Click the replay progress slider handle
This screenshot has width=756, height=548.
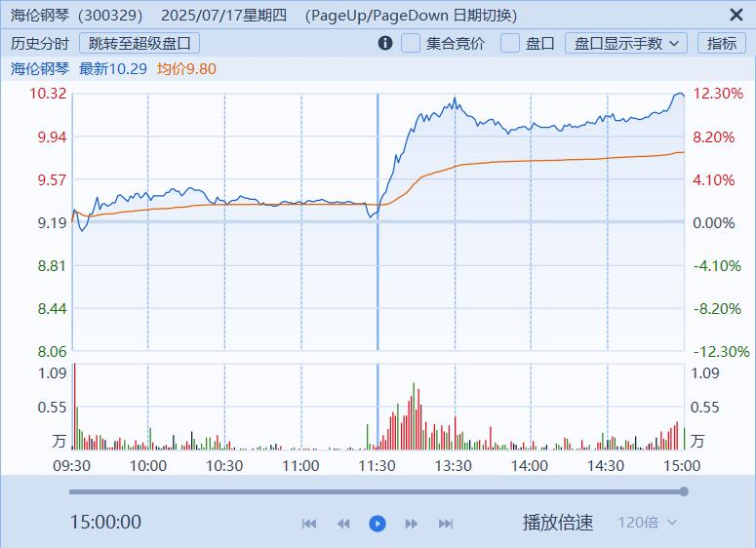tap(684, 491)
